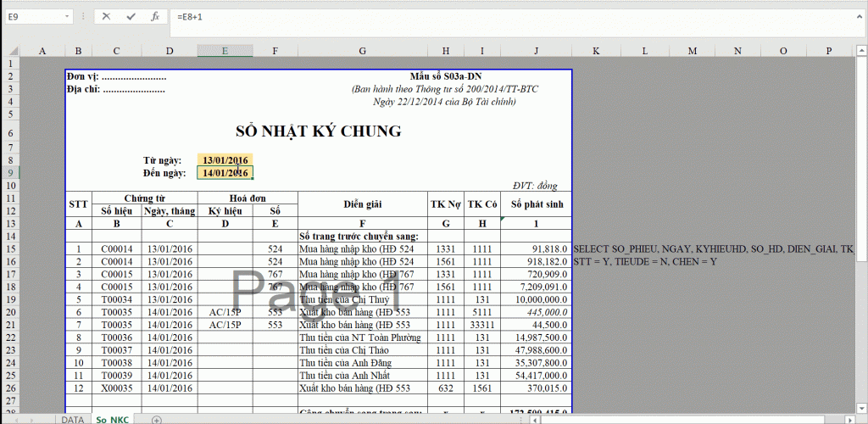Viewport: 868px width, 424px height.
Task: Select the Từ ngày date cell 13/01/2016
Action: point(225,159)
